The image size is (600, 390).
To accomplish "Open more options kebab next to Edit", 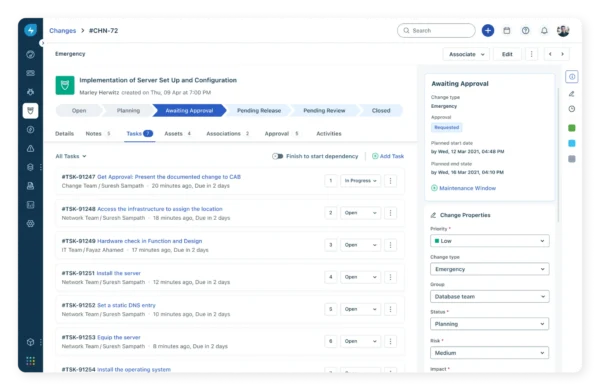I will coord(532,54).
